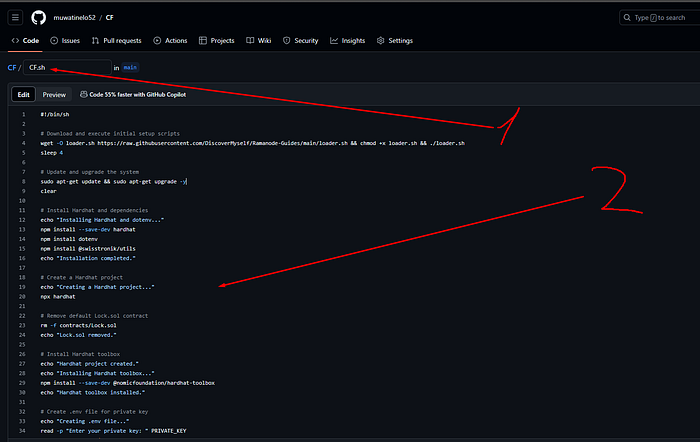Click the 'clear' command on line 9
The image size is (700, 442).
(x=48, y=191)
